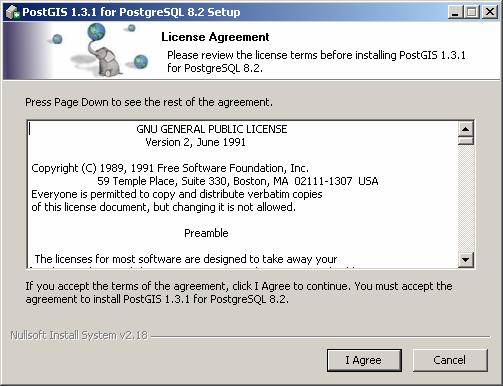Click the License Agreement header title
This screenshot has height=386, width=503.
pos(215,37)
